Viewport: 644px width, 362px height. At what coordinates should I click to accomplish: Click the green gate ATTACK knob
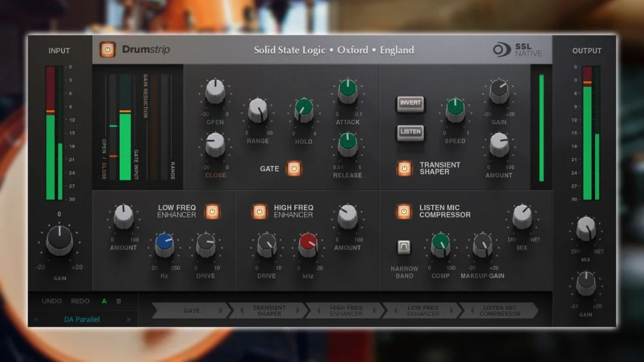pos(348,91)
